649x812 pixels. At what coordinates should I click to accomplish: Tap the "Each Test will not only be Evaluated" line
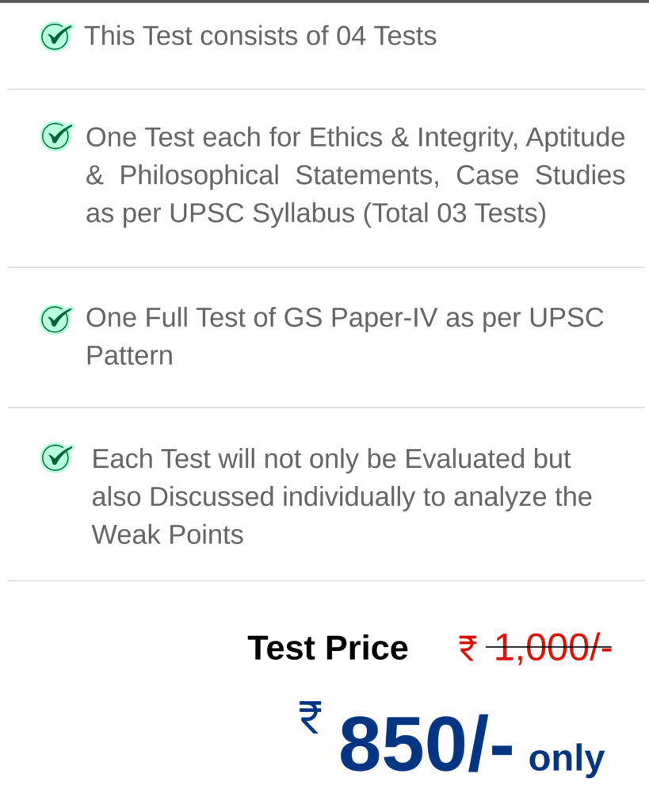331,459
